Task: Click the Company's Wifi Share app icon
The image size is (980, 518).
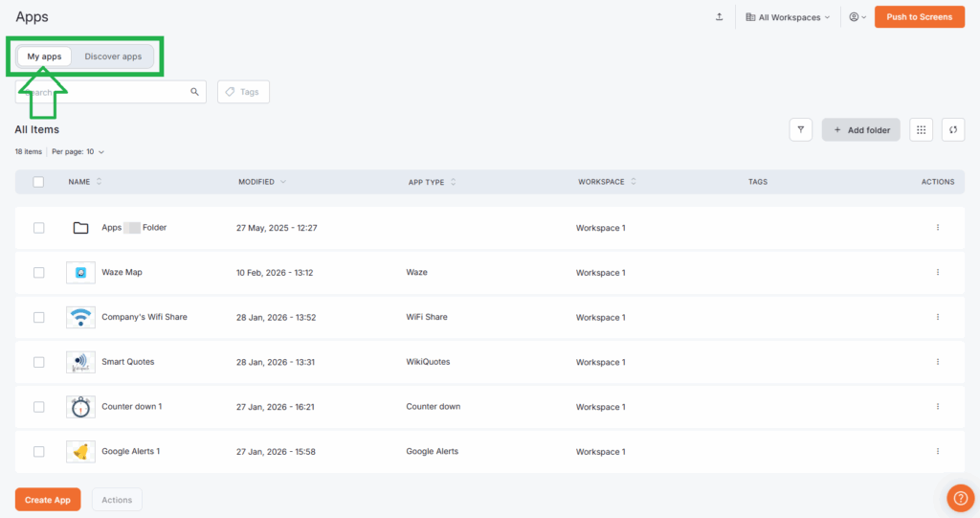Action: pyautogui.click(x=80, y=317)
